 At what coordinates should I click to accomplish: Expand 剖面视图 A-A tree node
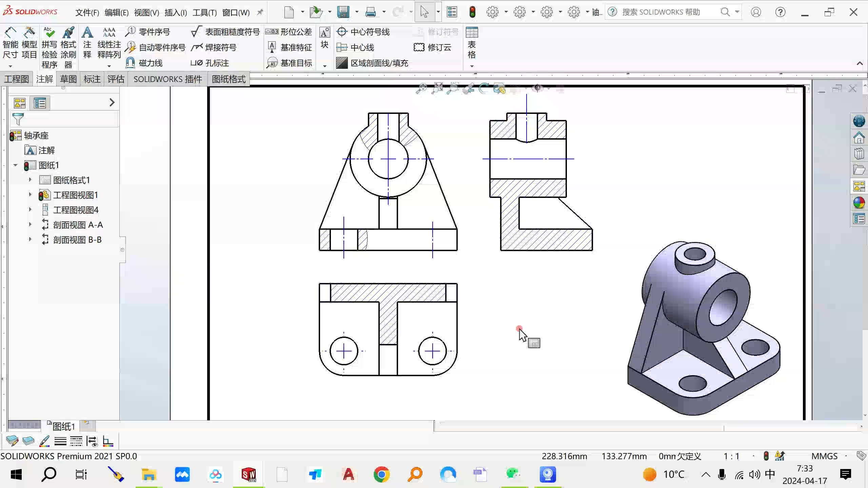[30, 224]
